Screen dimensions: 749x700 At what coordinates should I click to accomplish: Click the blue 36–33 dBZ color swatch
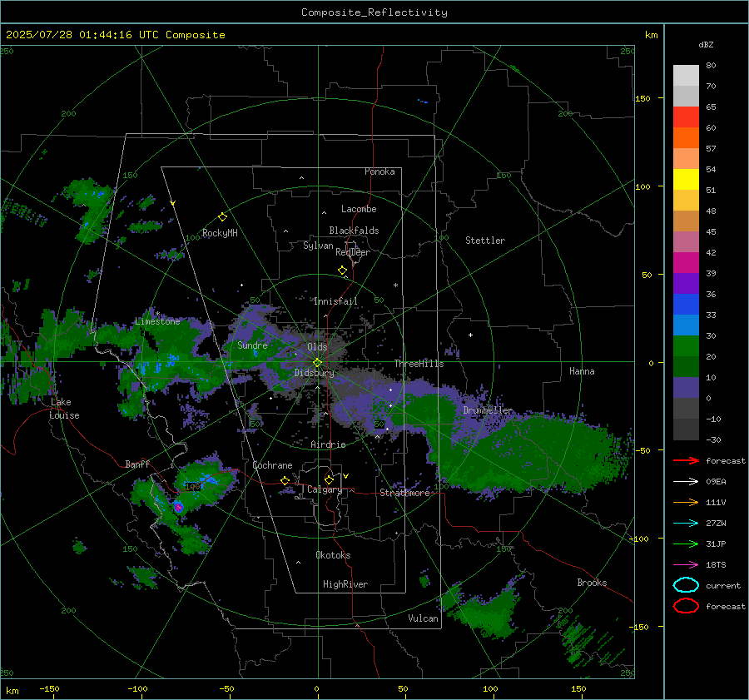[686, 305]
